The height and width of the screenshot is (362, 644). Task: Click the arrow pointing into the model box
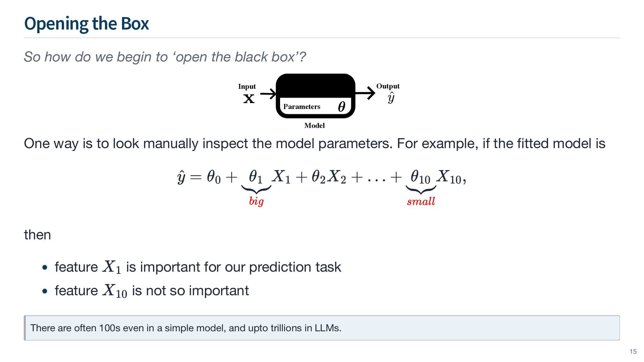268,94
